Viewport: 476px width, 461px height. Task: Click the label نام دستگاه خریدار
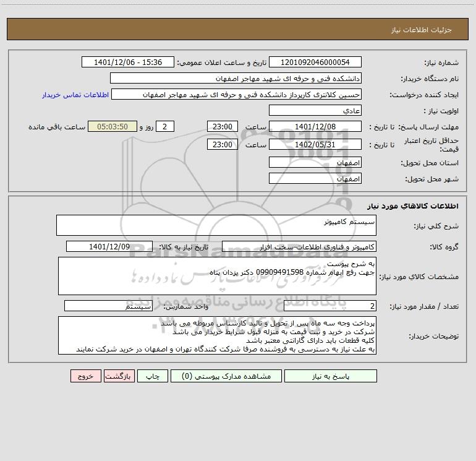click(430, 79)
